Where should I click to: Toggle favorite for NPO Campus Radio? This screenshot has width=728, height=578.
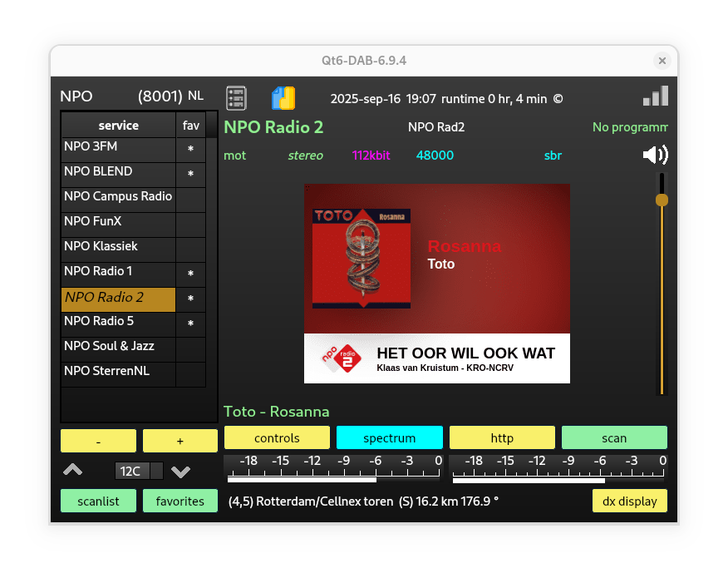[x=190, y=200]
